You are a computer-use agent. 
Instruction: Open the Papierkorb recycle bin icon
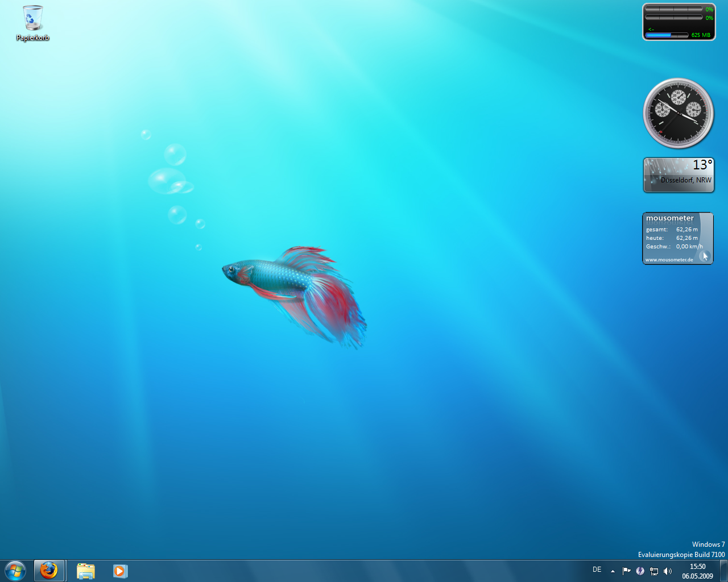[x=32, y=23]
